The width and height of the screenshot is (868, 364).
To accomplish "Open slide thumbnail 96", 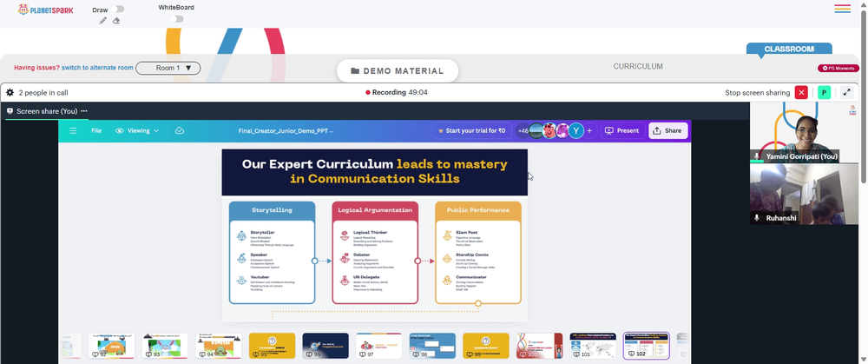I will tap(325, 346).
